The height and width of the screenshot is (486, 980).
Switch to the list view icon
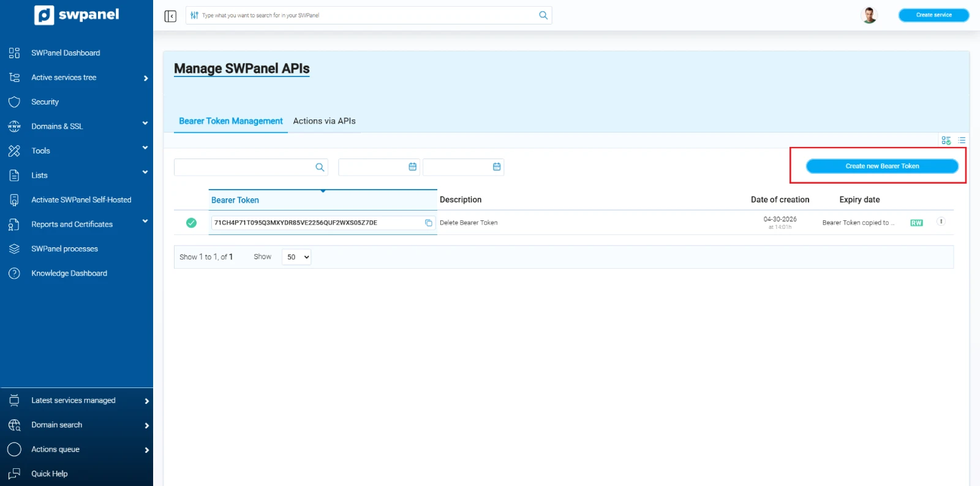pos(962,140)
